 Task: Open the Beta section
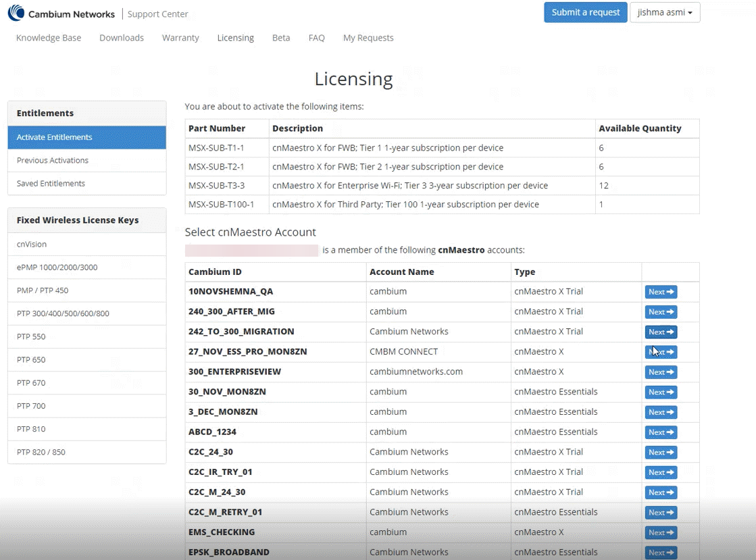[x=281, y=38]
